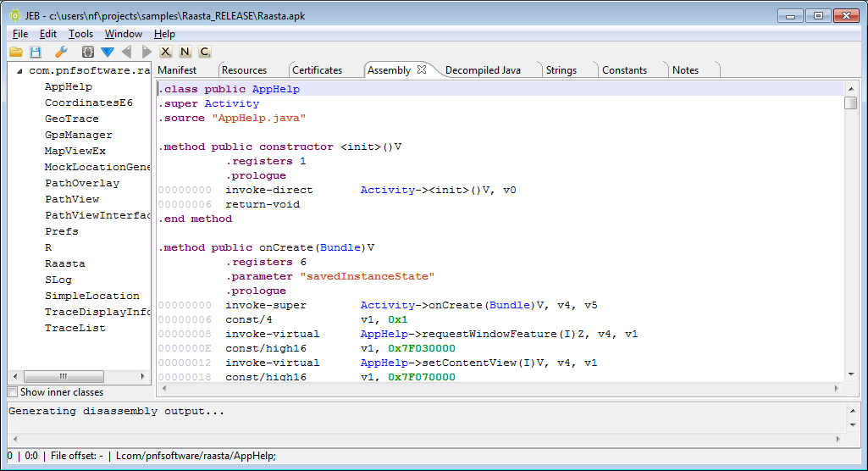Click the X toolbar button
Viewport: 868px width, 471px height.
coord(165,52)
